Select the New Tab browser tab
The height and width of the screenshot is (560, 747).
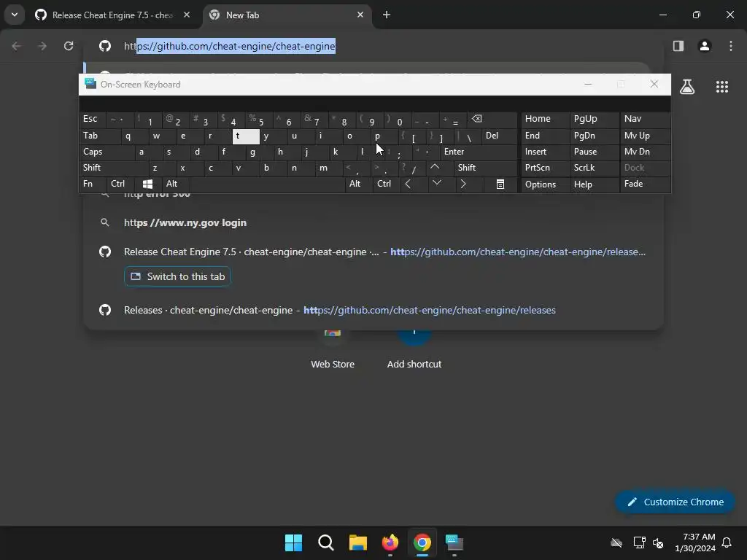(287, 15)
